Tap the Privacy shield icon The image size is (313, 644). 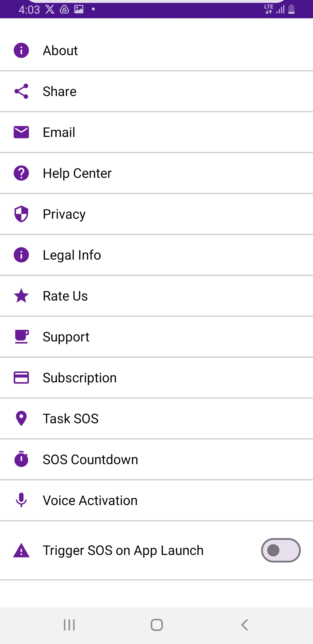click(x=21, y=214)
